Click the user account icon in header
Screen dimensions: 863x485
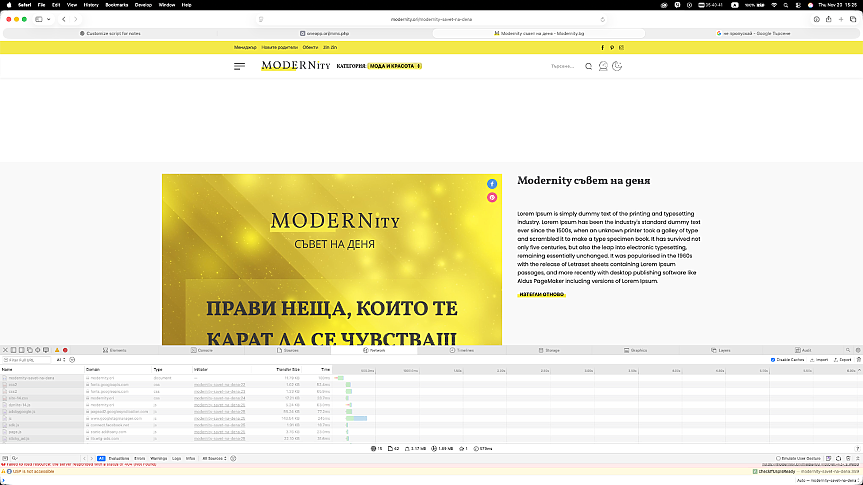pos(604,66)
